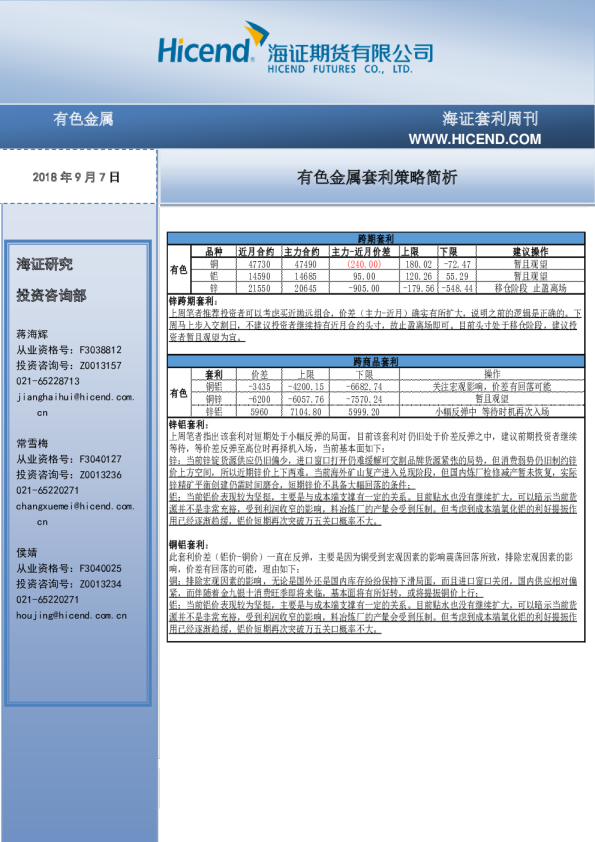Click the cell 关注宏观影响，价差有回落可能
595x842 pixels.
(492, 387)
